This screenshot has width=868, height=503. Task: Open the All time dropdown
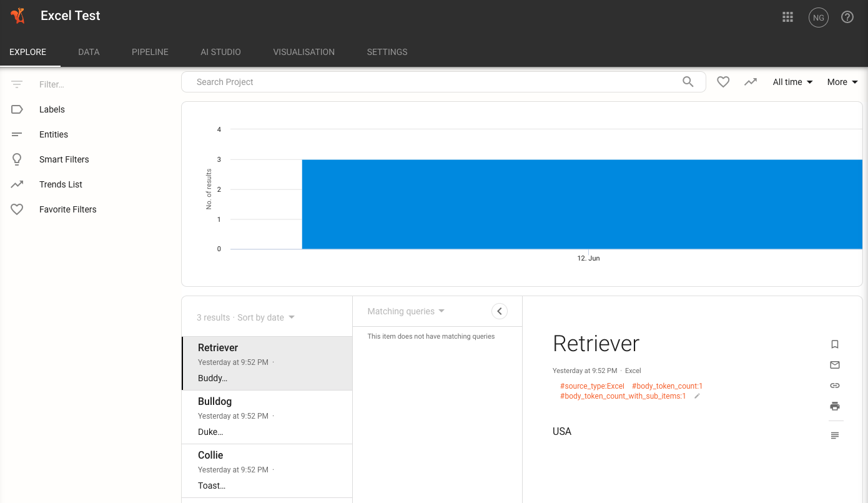[792, 82]
